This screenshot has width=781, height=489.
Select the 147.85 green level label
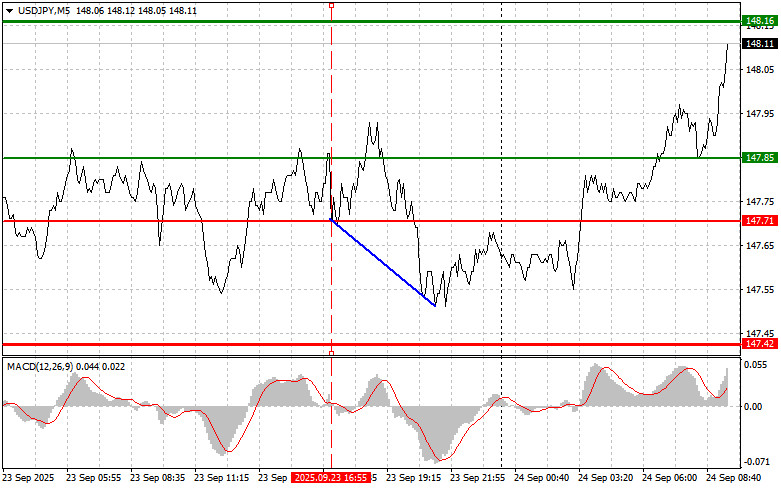tap(760, 158)
